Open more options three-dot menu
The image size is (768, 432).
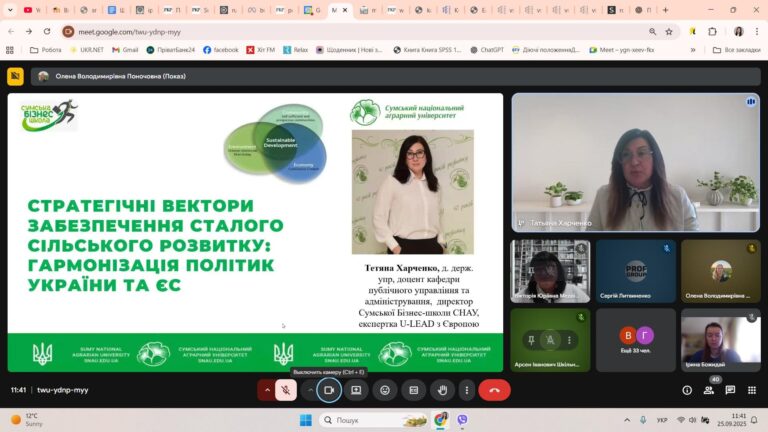[x=465, y=390]
